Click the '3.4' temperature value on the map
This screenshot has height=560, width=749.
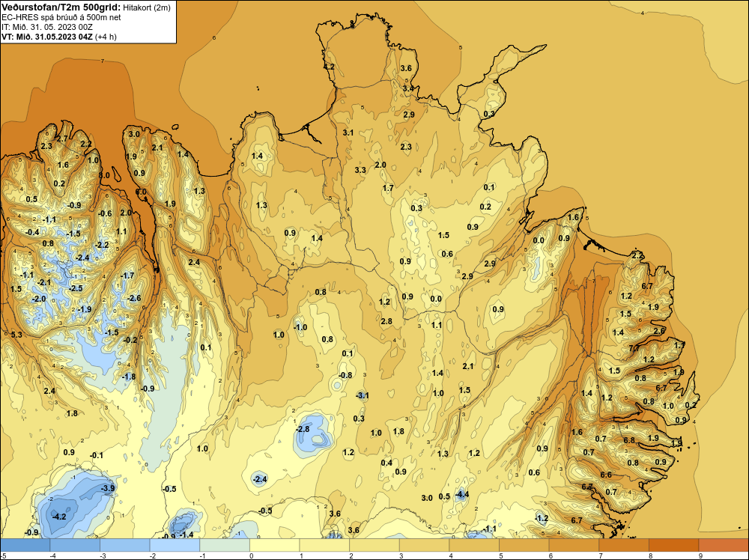408,88
